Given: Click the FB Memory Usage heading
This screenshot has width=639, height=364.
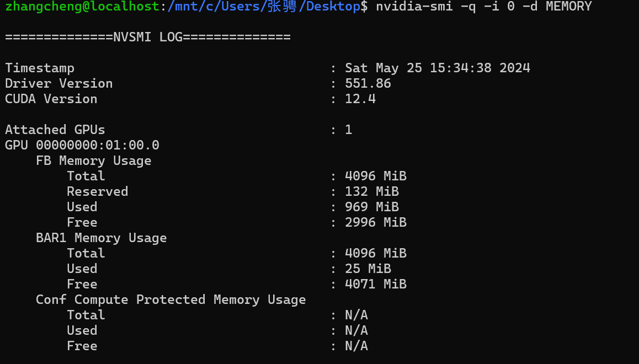Looking at the screenshot, I should (x=93, y=161).
